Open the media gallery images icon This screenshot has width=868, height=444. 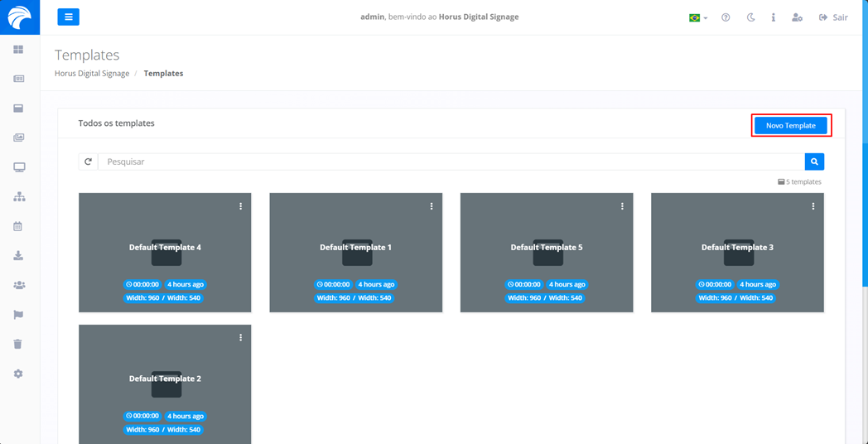tap(18, 138)
